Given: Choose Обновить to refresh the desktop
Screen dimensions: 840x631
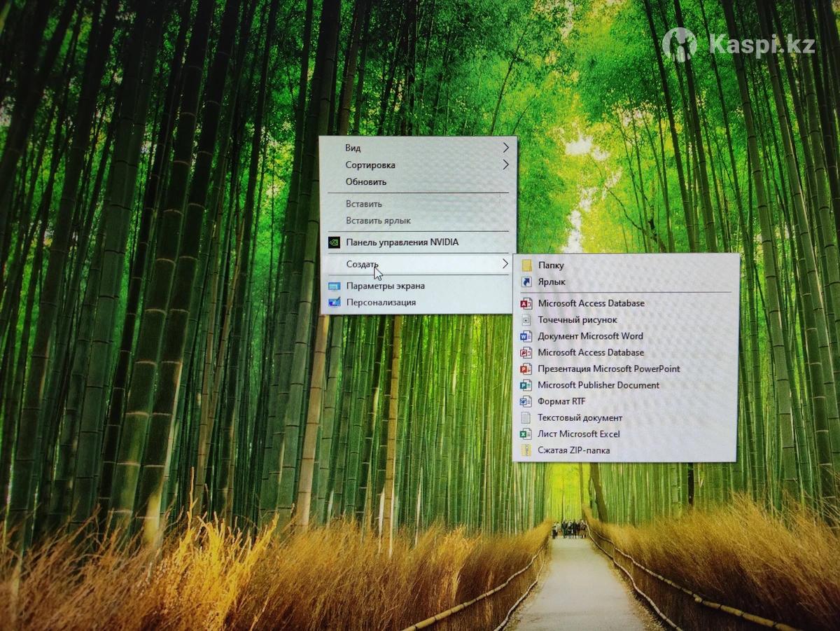Looking at the screenshot, I should pos(365,182).
